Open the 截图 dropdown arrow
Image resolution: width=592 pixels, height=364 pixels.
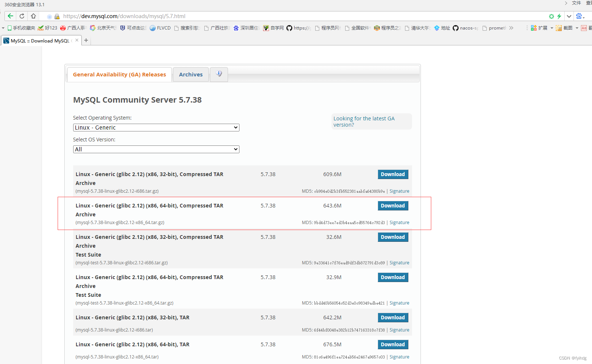coord(577,28)
